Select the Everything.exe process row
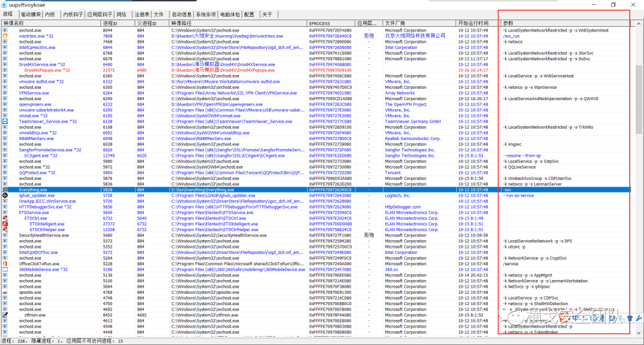Image resolution: width=644 pixels, height=345 pixels. pos(316,190)
